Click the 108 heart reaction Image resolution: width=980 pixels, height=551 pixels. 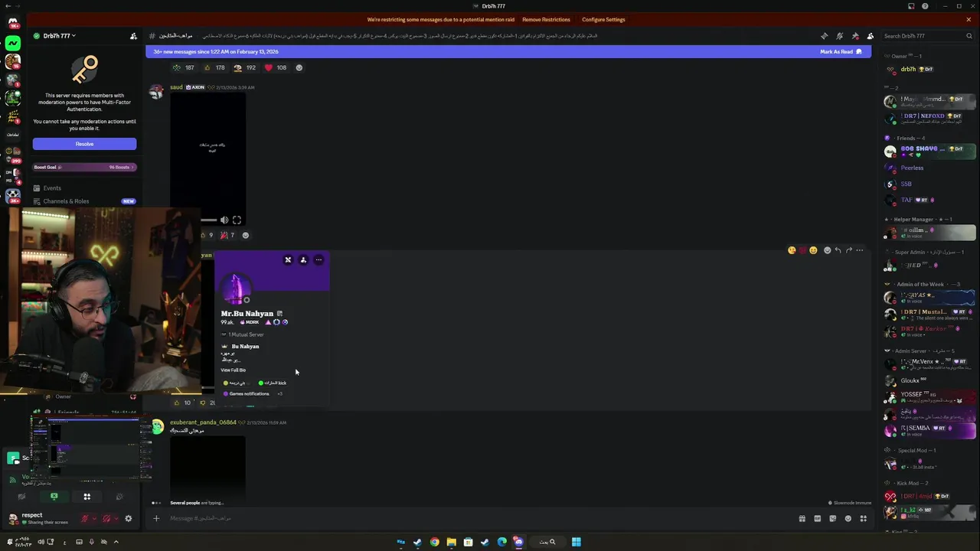(276, 67)
